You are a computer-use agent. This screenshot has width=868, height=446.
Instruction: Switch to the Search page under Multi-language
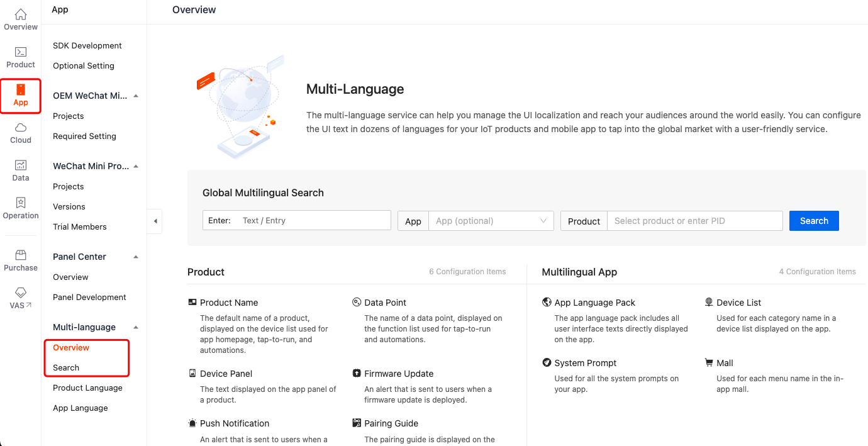click(67, 367)
